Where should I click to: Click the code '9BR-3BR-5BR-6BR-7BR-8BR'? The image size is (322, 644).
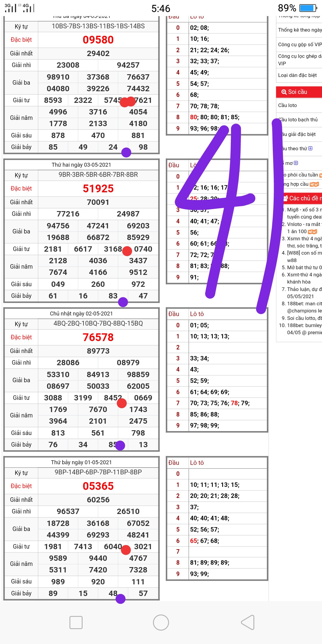click(98, 175)
